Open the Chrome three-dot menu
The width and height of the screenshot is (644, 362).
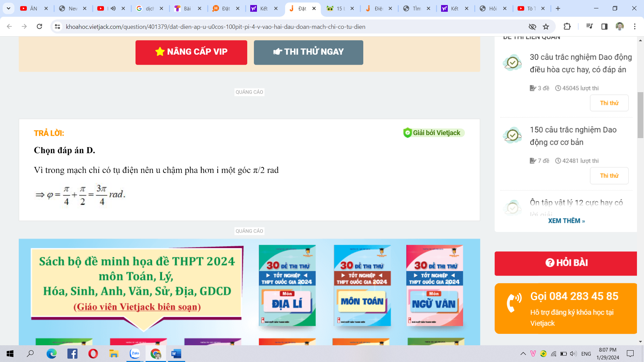pos(635,26)
